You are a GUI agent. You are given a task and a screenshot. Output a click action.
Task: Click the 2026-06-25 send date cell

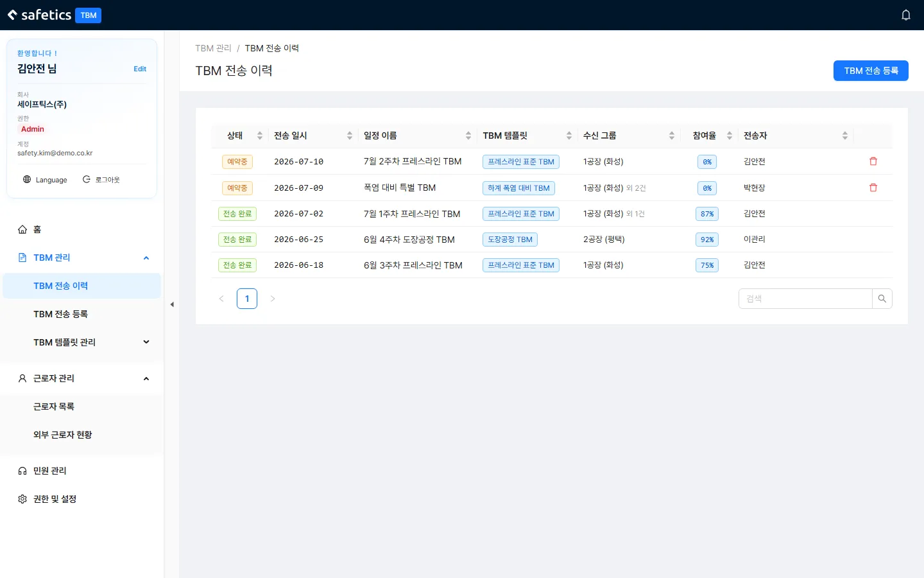coord(299,240)
